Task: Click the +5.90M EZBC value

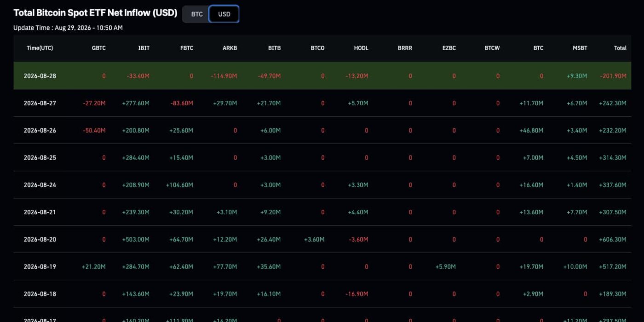Action: 446,266
